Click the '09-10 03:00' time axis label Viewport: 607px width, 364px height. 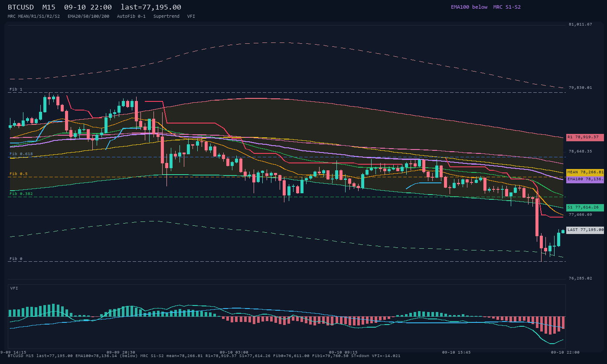click(234, 352)
